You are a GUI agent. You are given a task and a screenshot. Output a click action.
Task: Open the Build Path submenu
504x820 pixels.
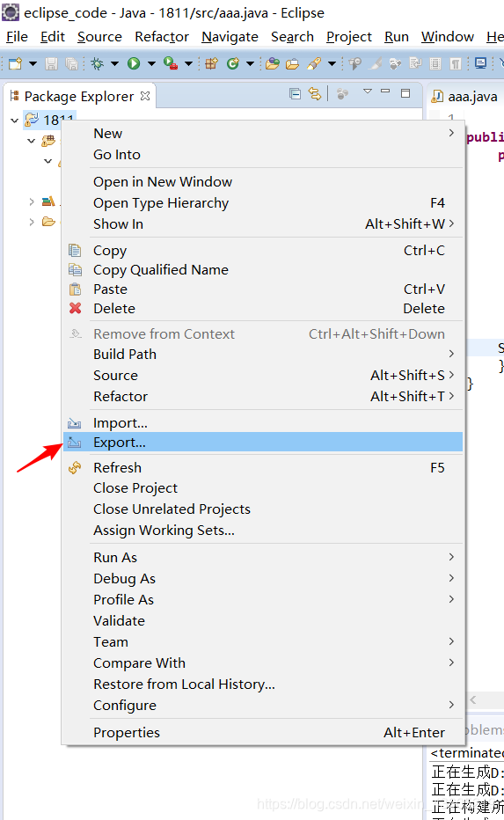tap(263, 354)
